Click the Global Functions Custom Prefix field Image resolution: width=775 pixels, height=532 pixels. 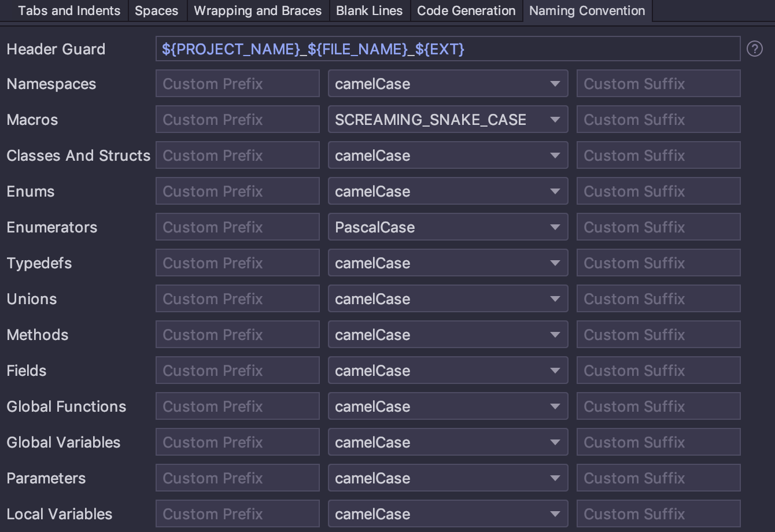click(237, 406)
